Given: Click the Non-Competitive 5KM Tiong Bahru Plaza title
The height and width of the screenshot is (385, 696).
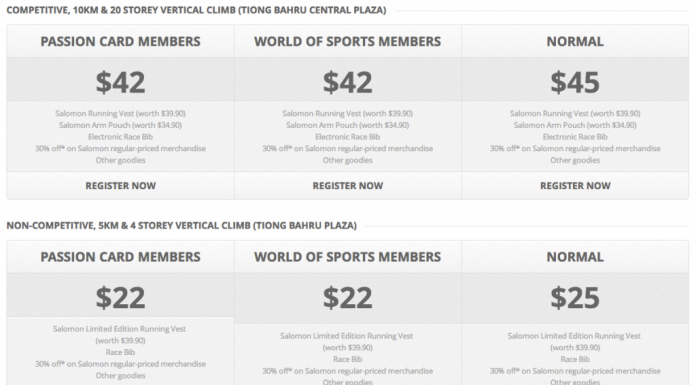Looking at the screenshot, I should pyautogui.click(x=182, y=225).
